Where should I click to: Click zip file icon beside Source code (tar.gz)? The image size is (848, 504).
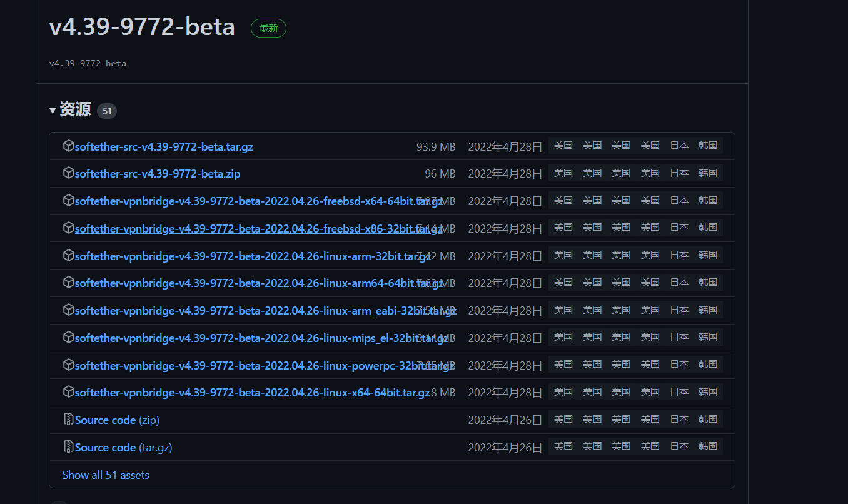coord(68,447)
